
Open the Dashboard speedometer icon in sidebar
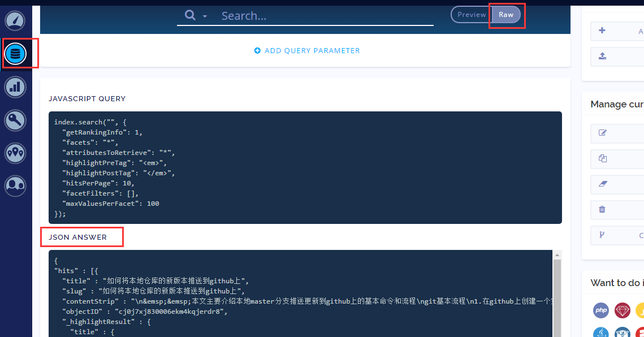(15, 20)
